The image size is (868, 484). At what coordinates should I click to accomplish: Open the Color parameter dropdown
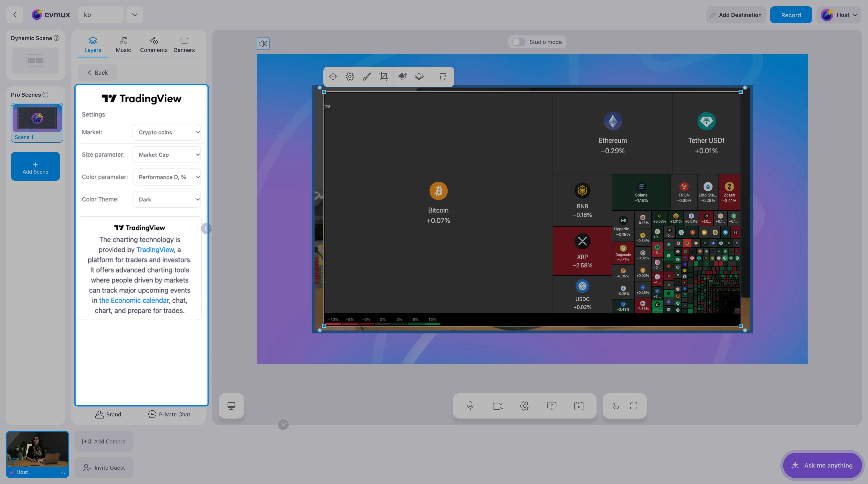click(167, 177)
